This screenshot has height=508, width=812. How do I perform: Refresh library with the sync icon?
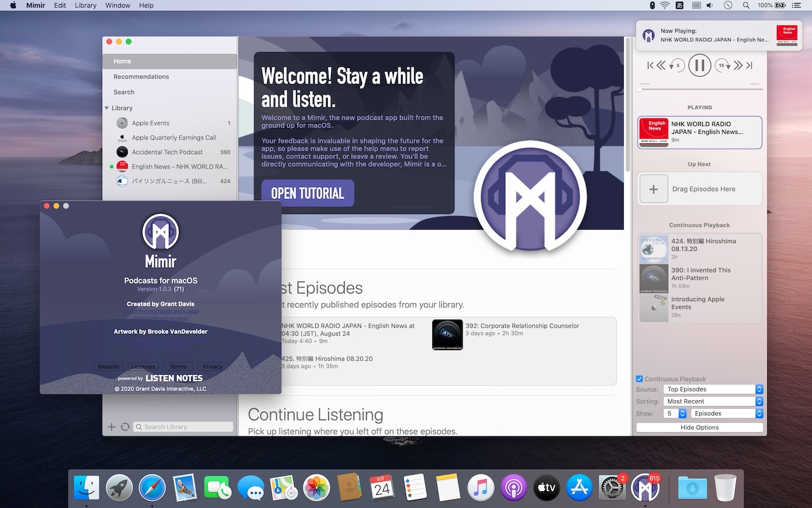[125, 427]
